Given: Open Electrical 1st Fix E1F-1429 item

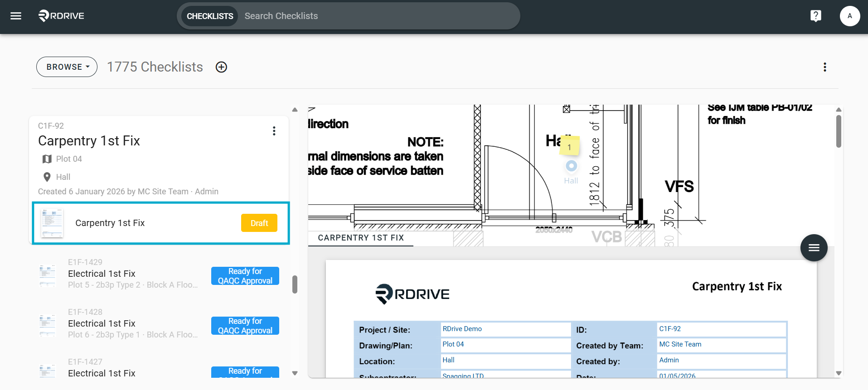Looking at the screenshot, I should point(159,274).
